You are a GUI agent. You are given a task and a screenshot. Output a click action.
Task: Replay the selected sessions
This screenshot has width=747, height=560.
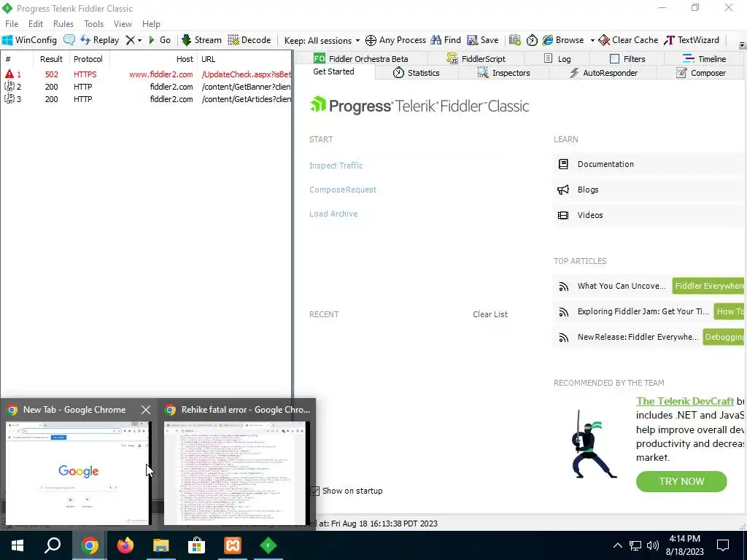(x=99, y=40)
